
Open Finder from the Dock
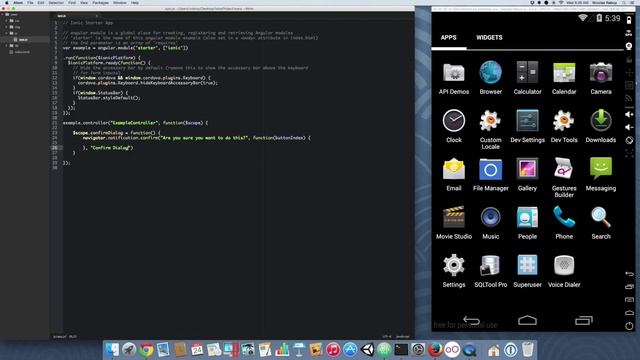112,350
